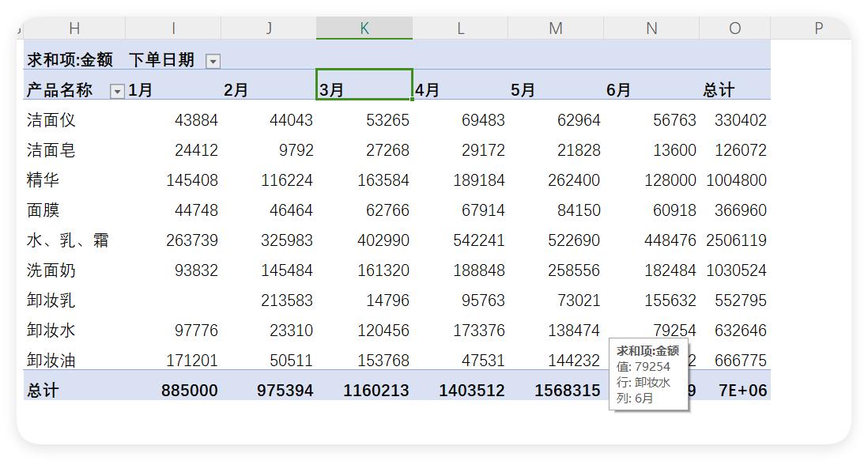868x461 pixels.
Task: Click cell with value 93832
Action: 196,270
